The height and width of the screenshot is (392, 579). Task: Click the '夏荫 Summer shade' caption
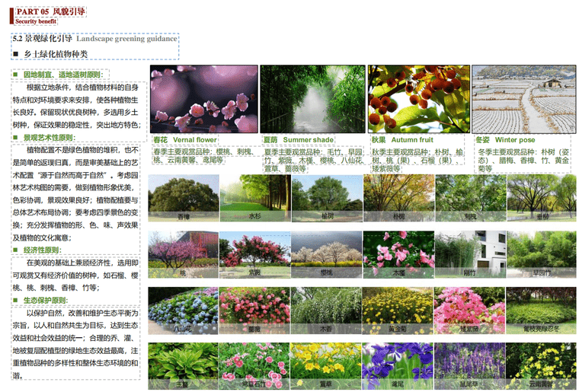[299, 140]
